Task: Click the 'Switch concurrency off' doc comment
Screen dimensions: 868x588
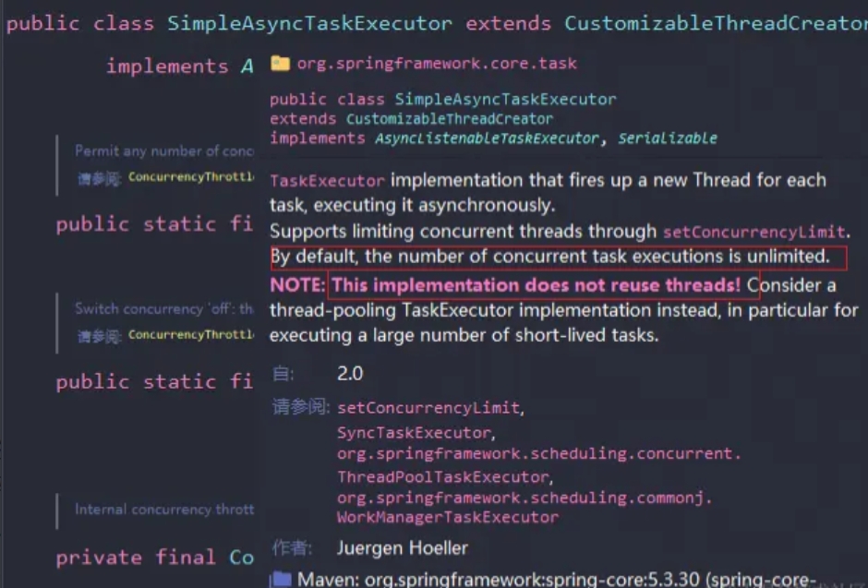Action: tap(163, 308)
